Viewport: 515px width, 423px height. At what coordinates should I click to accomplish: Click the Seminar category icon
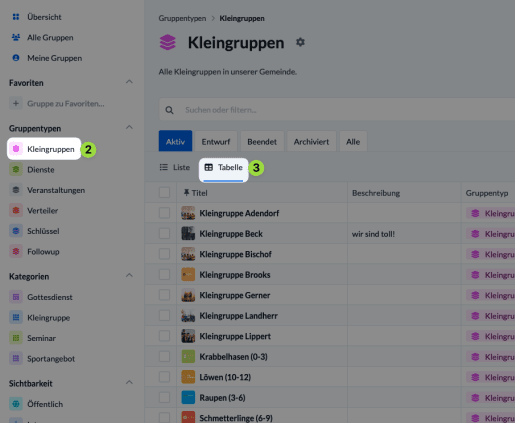16,338
